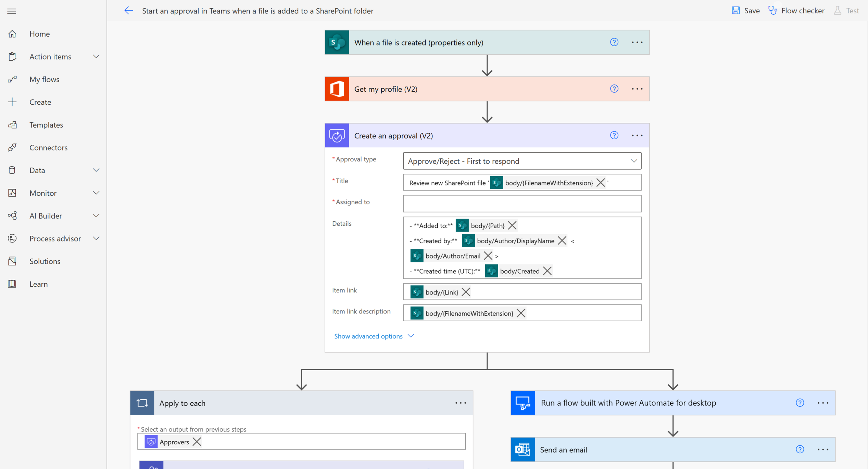Remove body/{Path} token from Details
This screenshot has width=868, height=469.
[x=512, y=225]
